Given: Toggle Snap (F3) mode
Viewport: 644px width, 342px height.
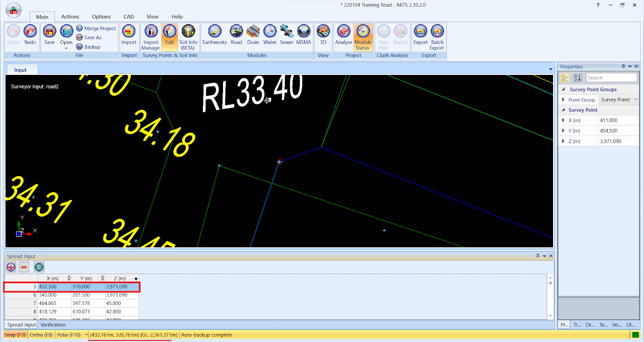Looking at the screenshot, I should click(x=15, y=335).
